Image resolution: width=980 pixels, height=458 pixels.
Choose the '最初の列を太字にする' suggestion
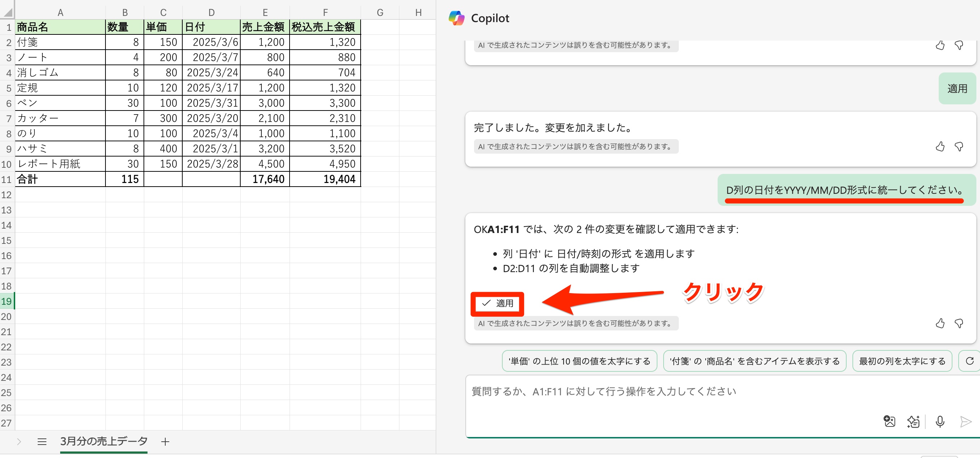902,361
